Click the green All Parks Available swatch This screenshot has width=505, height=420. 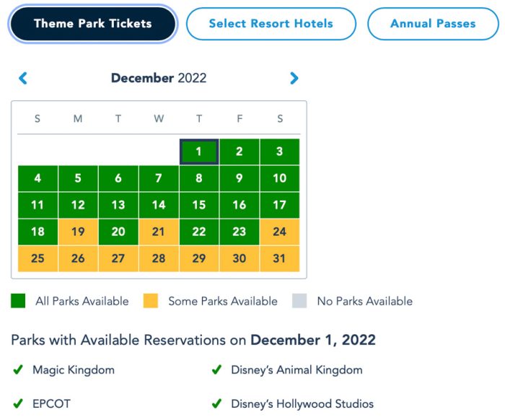click(x=18, y=301)
